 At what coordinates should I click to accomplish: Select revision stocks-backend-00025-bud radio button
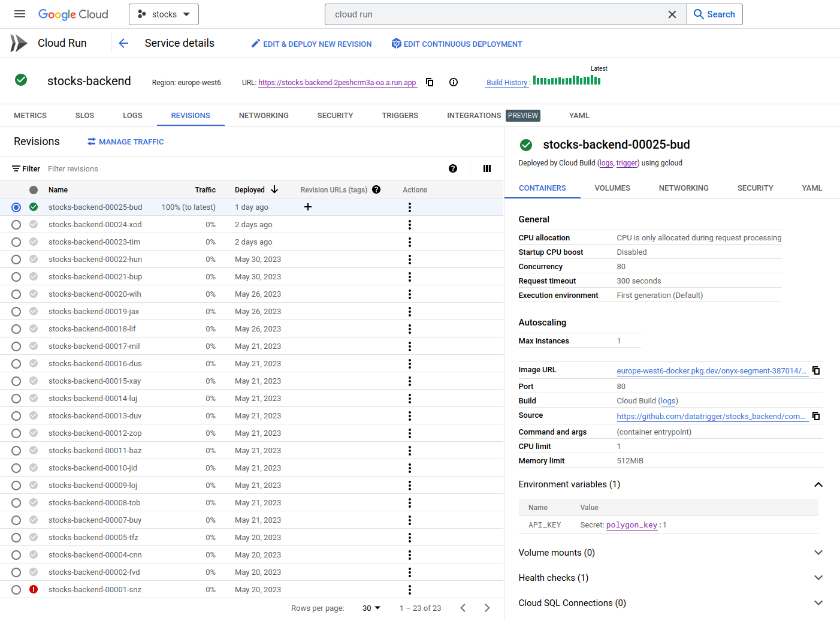click(16, 207)
